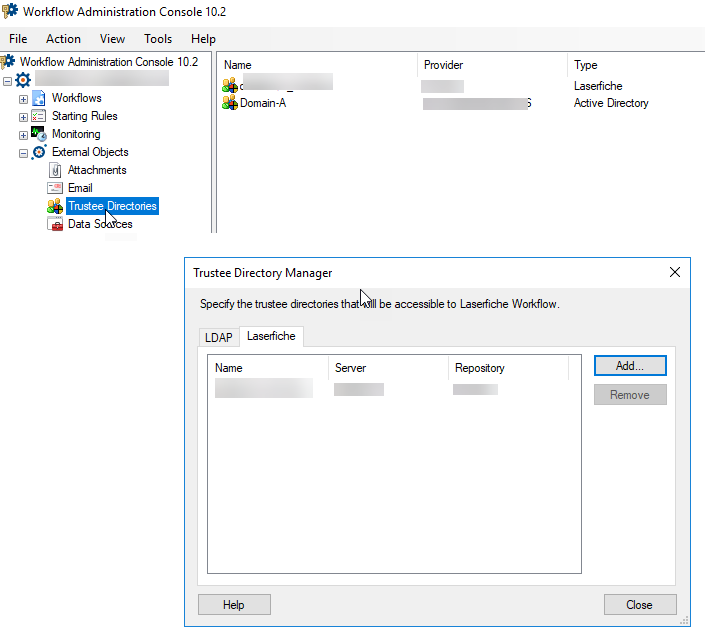Expand the Workflows node
This screenshot has width=705, height=627.
click(23, 99)
